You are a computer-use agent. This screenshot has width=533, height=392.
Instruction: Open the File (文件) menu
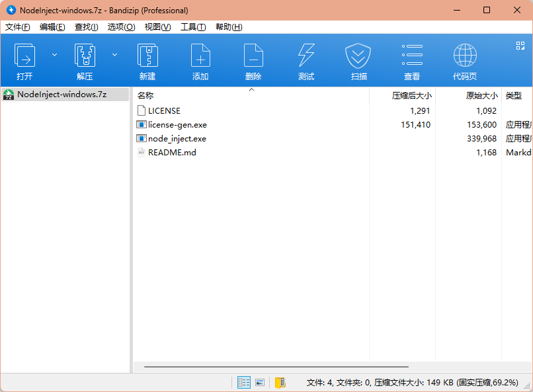(x=18, y=27)
